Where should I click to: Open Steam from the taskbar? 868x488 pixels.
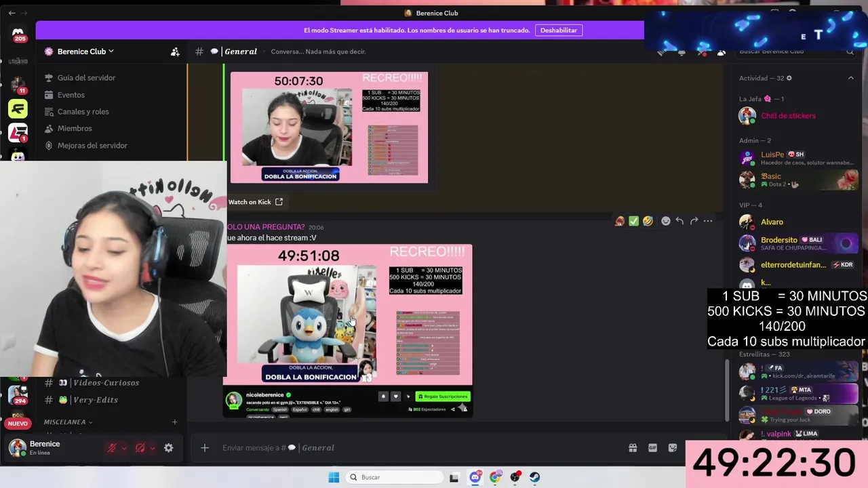(535, 477)
